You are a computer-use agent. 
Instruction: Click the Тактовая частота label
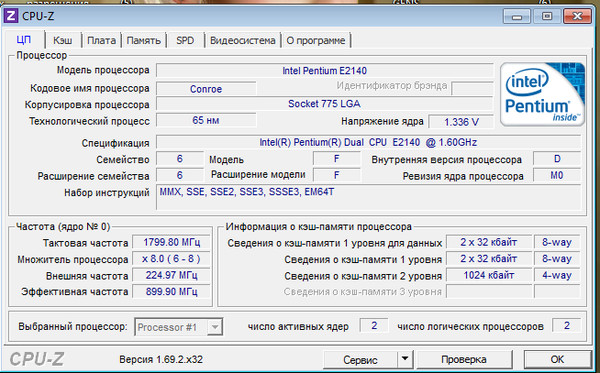pos(85,243)
